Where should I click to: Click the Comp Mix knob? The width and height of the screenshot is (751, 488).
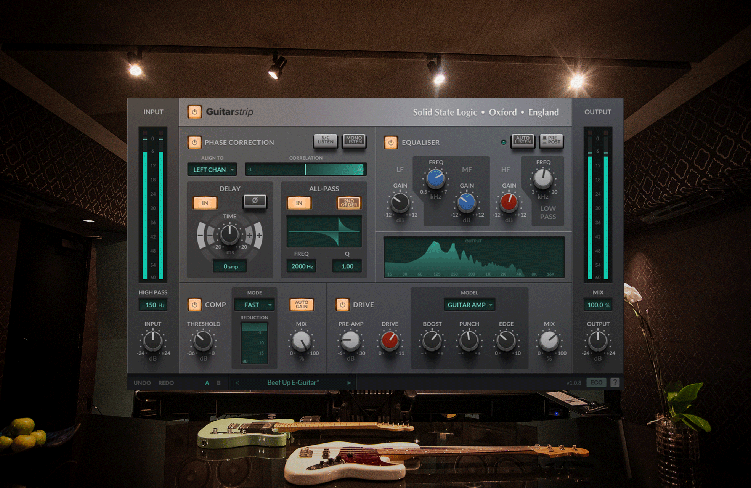301,341
